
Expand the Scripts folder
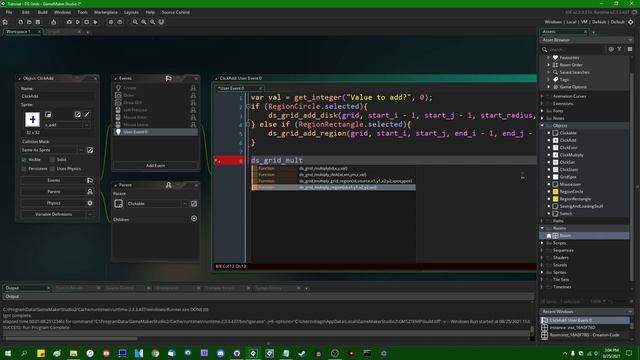point(542,243)
